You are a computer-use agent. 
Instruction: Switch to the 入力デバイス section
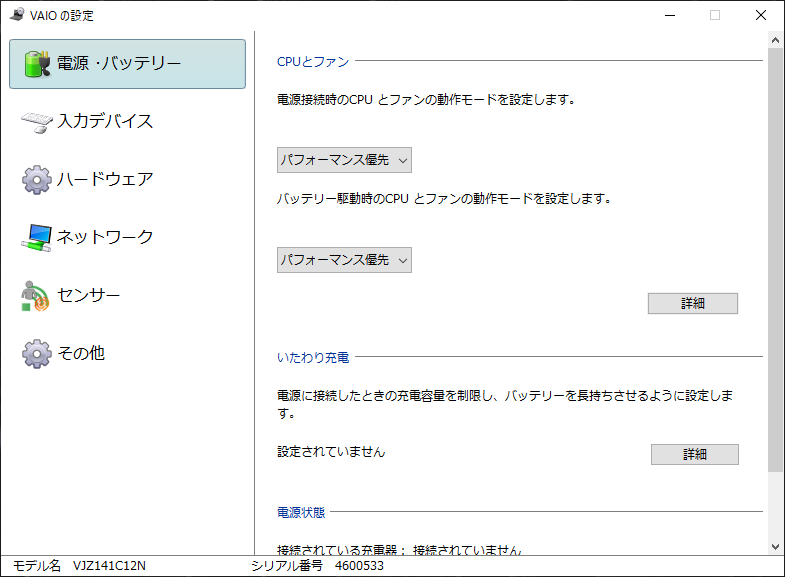[x=127, y=122]
